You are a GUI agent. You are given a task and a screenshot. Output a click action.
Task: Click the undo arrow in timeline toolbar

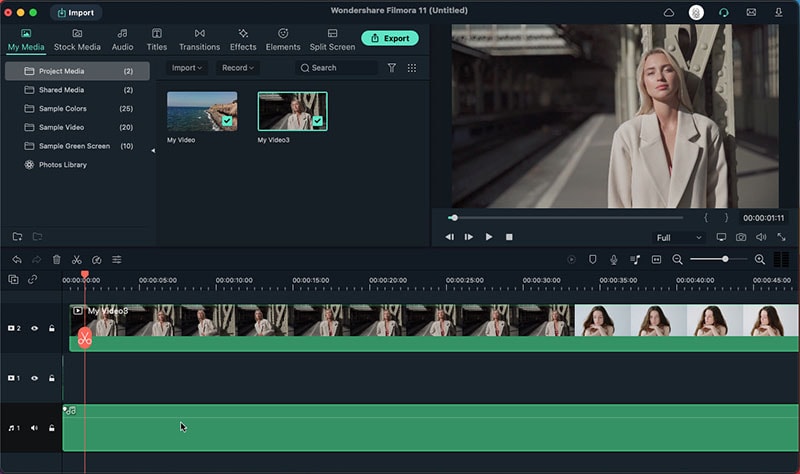[x=17, y=260]
